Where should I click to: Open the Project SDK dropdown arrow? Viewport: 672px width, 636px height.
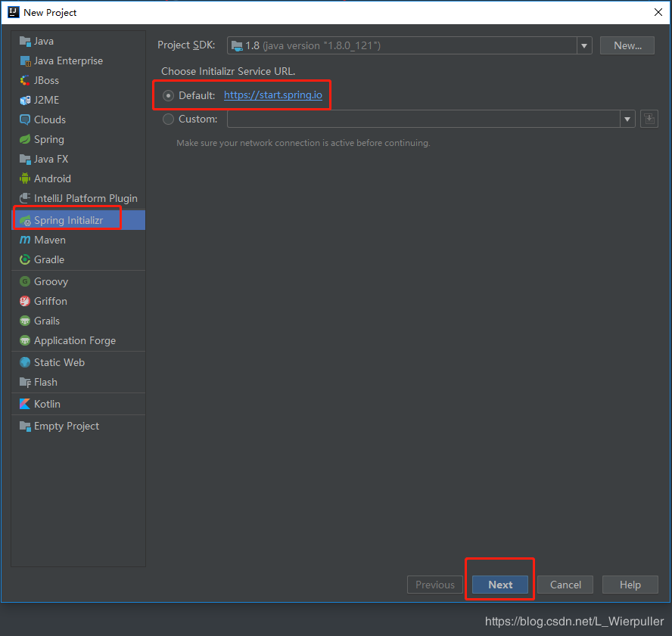pyautogui.click(x=584, y=45)
